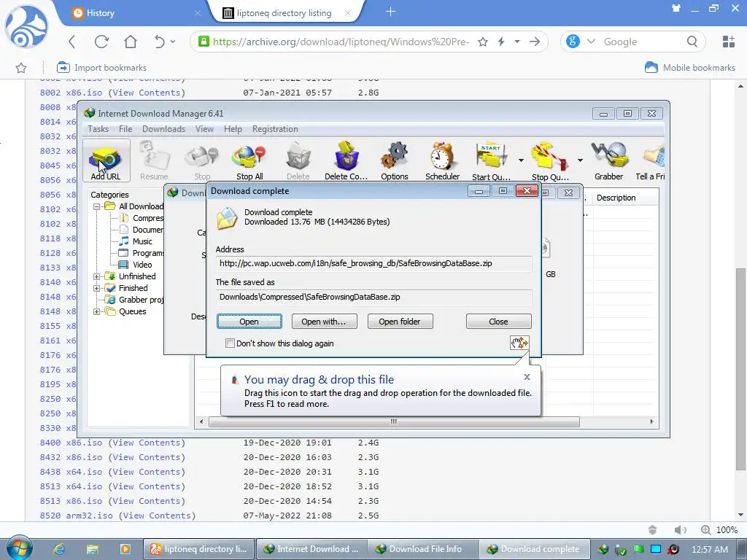Check Don't show this dialog again

click(x=230, y=343)
